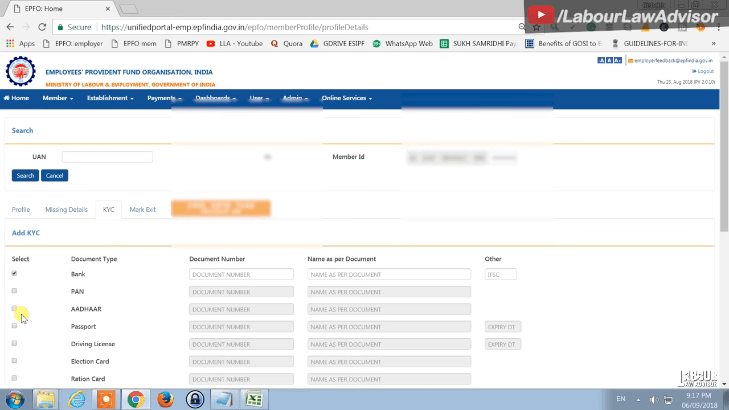
Task: Click the EPFO logo emblem
Action: pos(20,71)
